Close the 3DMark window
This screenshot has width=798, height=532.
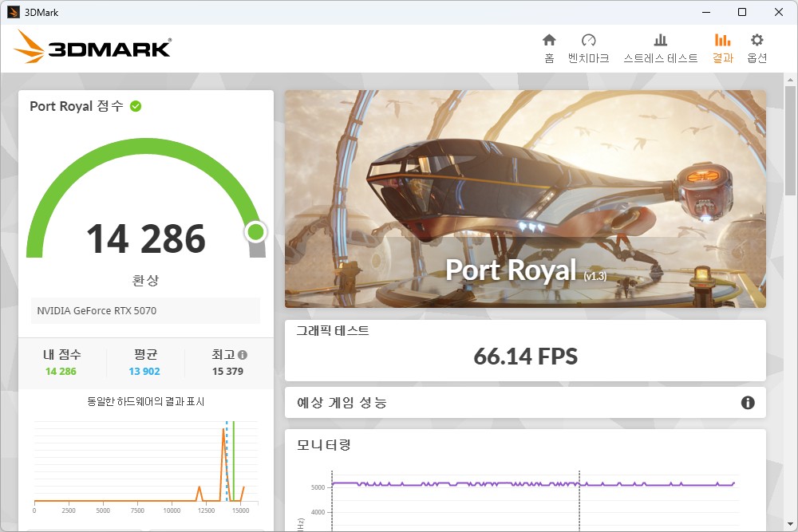(779, 12)
